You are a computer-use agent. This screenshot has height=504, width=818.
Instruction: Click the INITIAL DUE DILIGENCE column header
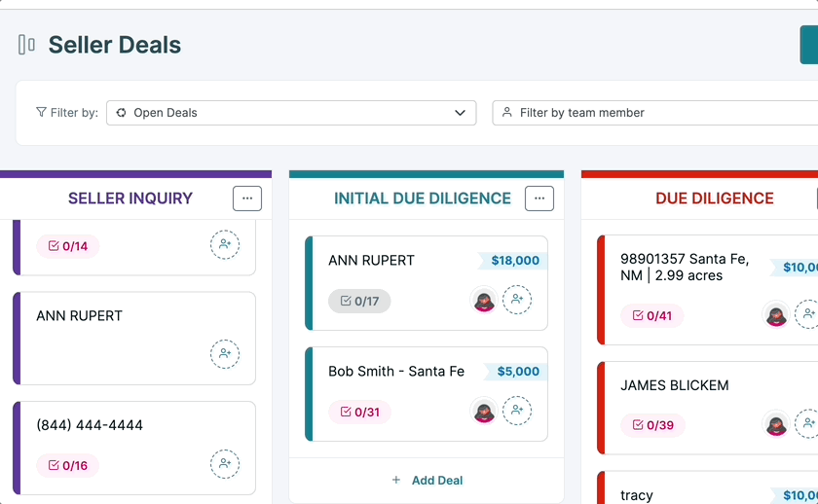[x=423, y=198]
